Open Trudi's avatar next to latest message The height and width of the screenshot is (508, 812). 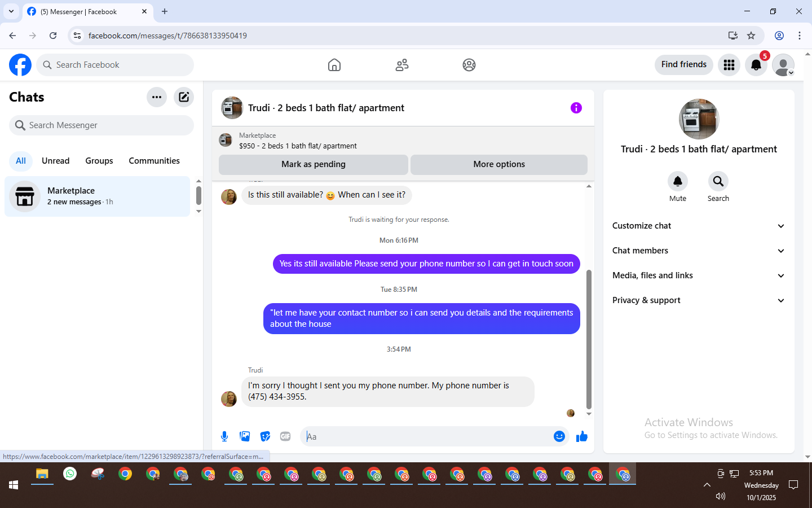point(229,398)
